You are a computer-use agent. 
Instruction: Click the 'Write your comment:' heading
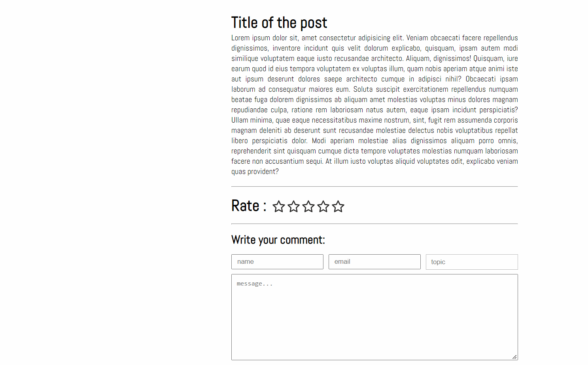(278, 240)
